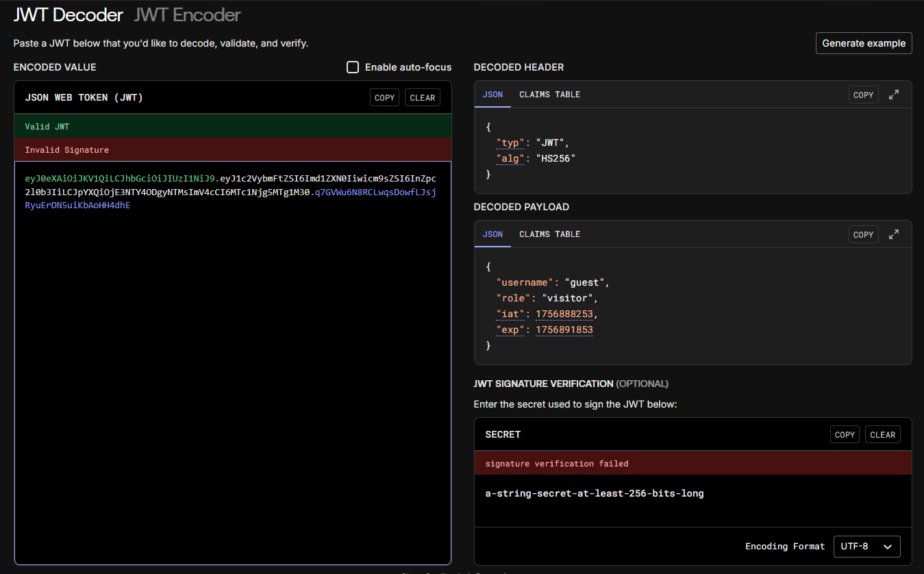Click the "Valid JWT" status banner

pyautogui.click(x=232, y=127)
